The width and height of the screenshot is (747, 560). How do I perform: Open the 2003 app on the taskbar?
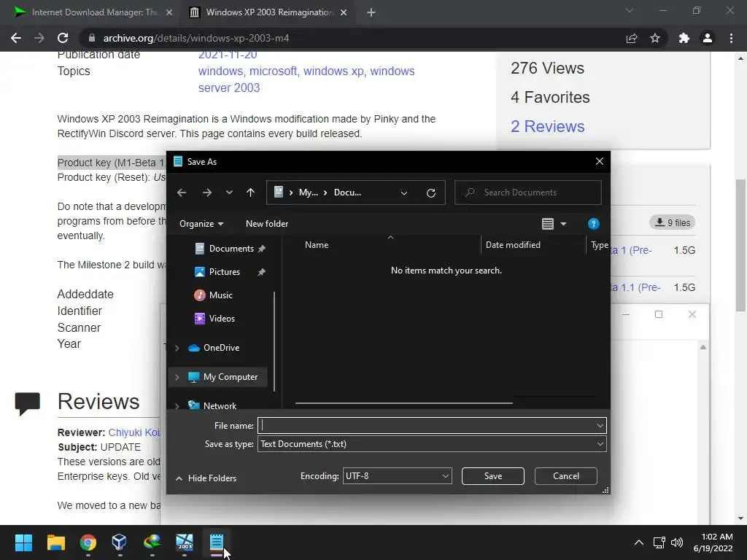point(185,542)
